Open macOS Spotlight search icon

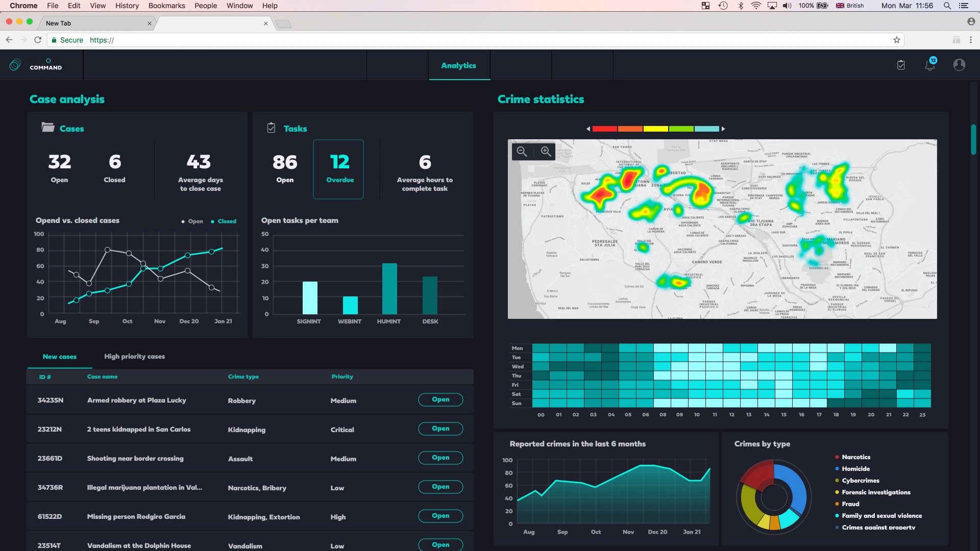(947, 6)
